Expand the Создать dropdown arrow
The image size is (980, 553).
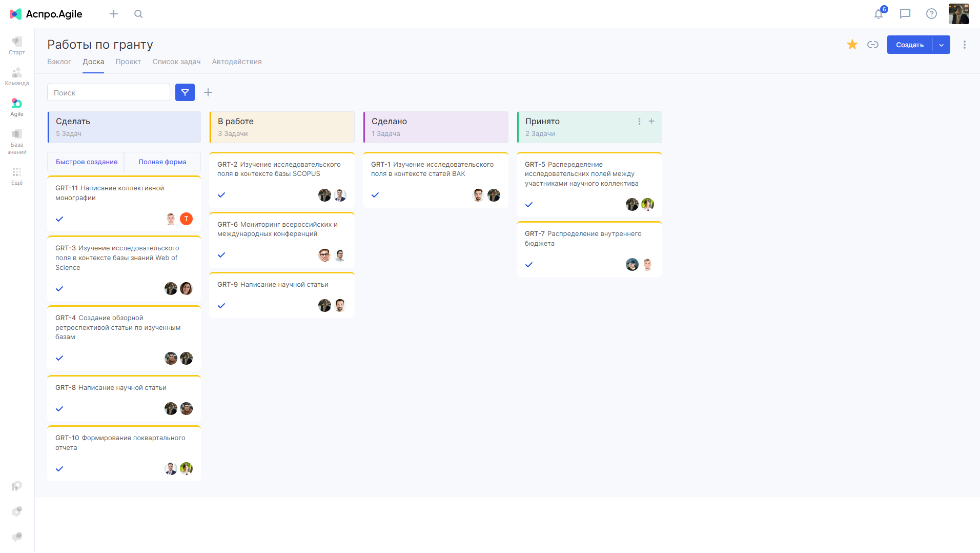(x=942, y=45)
